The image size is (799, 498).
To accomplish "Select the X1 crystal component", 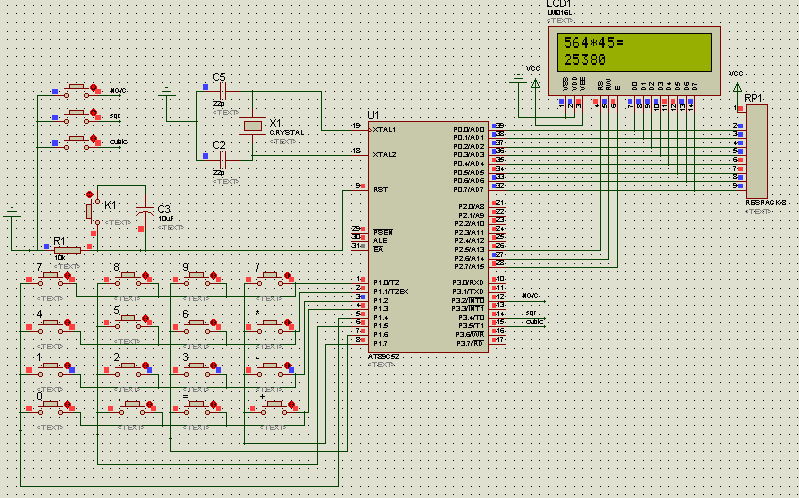I will [253, 126].
